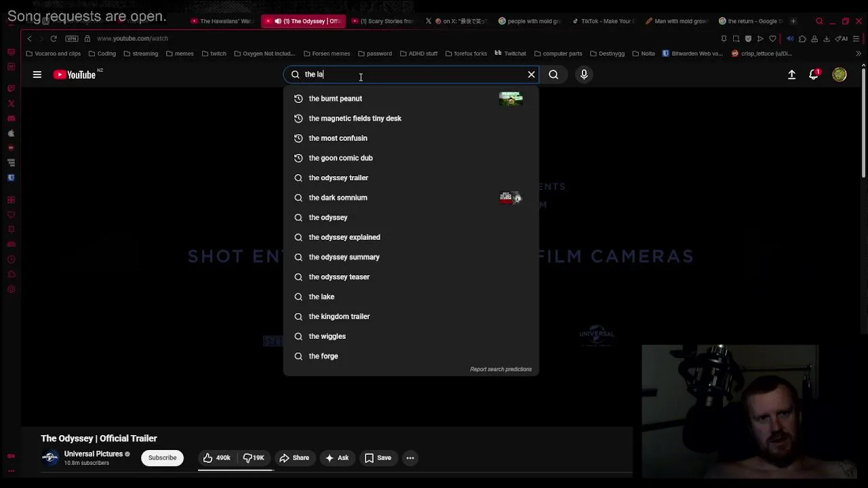Image resolution: width=868 pixels, height=488 pixels.
Task: Open the Coding bookmarks folder
Action: tap(102, 54)
